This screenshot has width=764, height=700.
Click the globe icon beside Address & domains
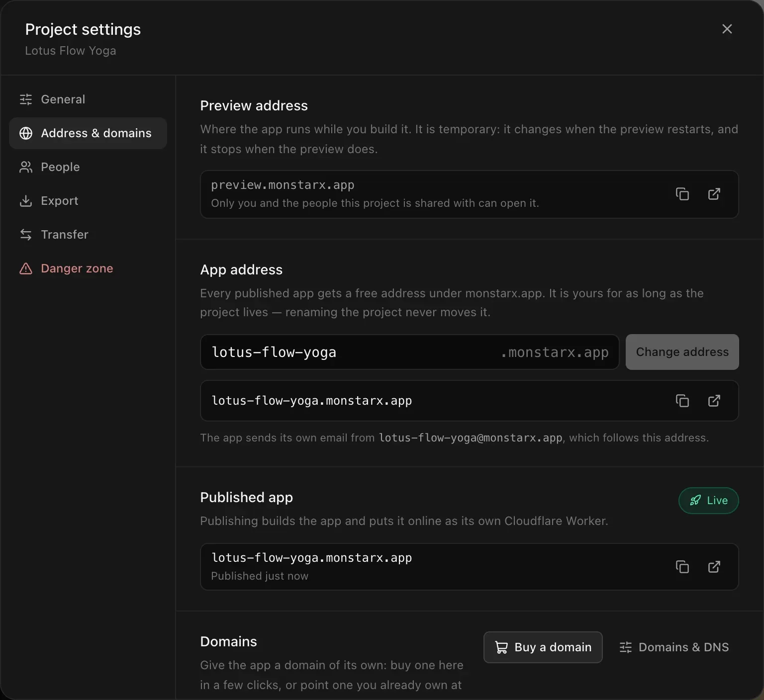pos(26,133)
